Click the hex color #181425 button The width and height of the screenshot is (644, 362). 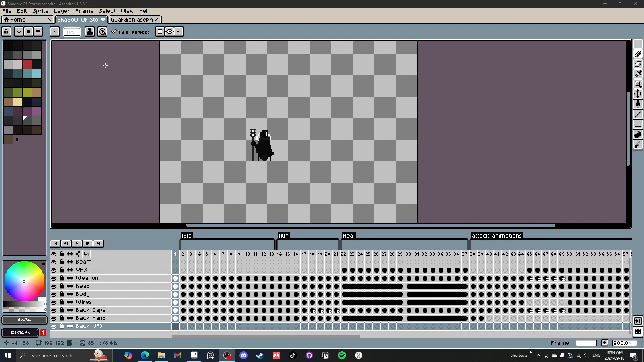[20, 333]
